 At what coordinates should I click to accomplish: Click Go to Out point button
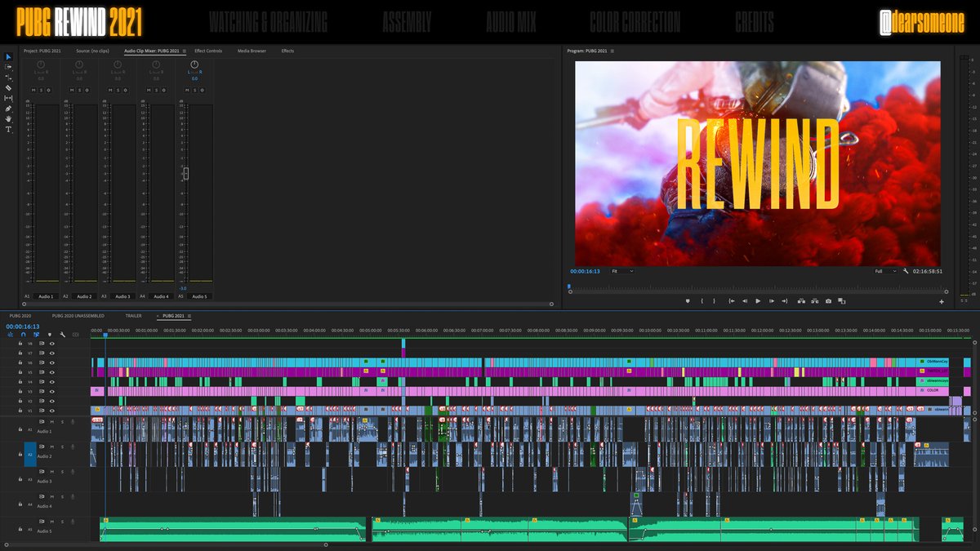(x=785, y=301)
